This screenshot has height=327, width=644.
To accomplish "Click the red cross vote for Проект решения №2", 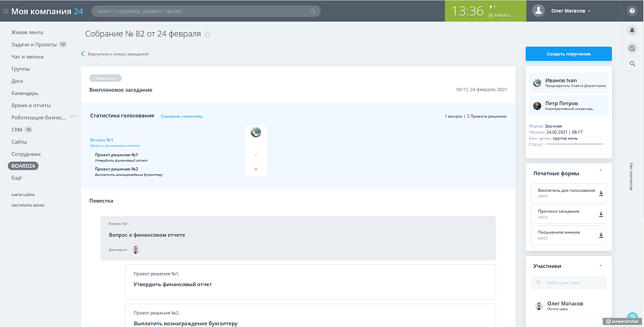I will pyautogui.click(x=256, y=169).
